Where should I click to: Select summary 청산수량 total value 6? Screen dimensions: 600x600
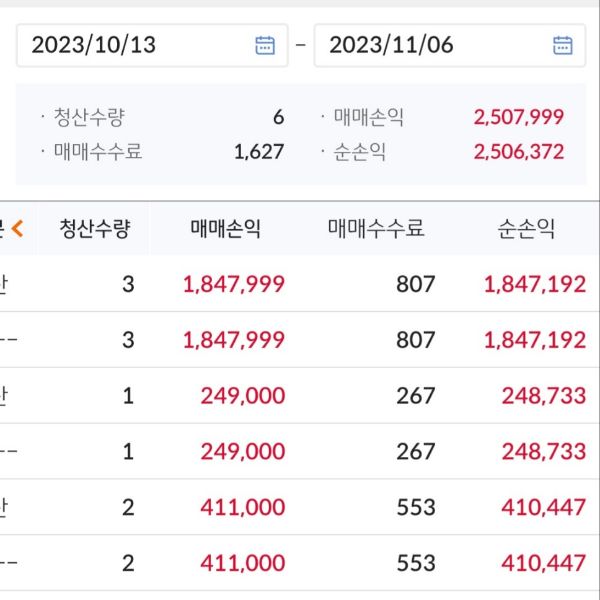pos(278,117)
